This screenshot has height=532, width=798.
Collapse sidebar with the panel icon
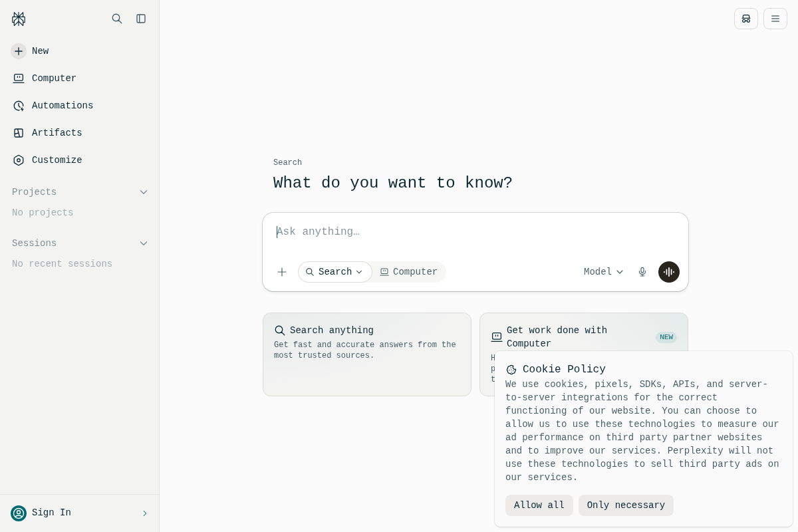[141, 19]
